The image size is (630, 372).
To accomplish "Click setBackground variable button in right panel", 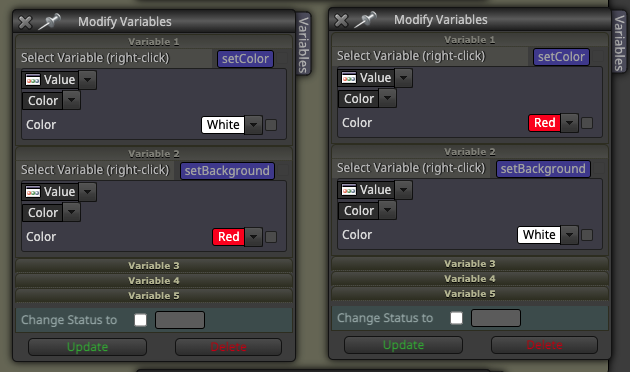I will click(543, 169).
